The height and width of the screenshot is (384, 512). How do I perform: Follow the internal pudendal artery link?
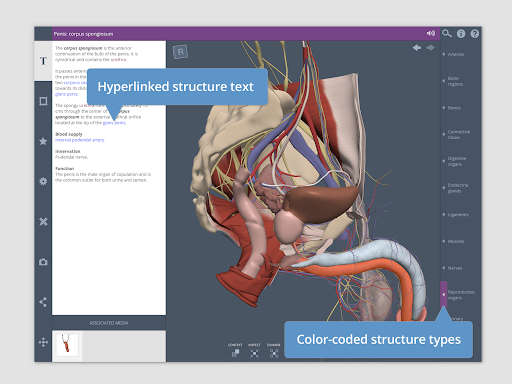[80, 140]
